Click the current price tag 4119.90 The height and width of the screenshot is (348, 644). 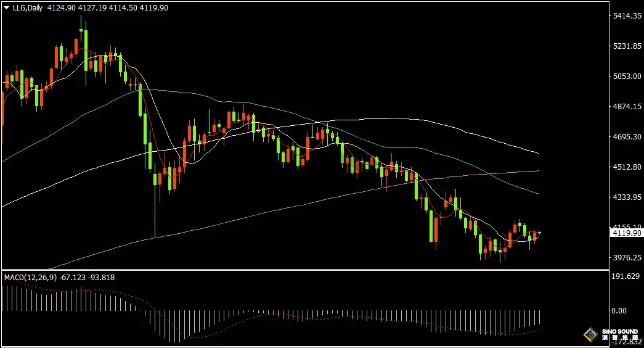pyautogui.click(x=627, y=233)
